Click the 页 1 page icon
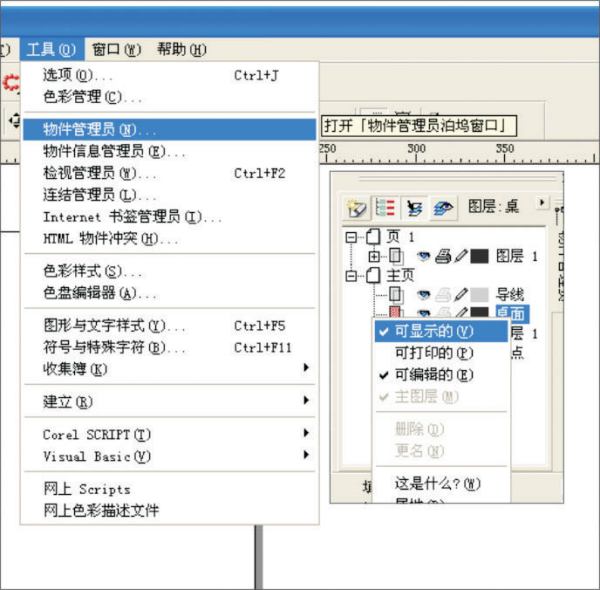The image size is (600, 590). (373, 236)
